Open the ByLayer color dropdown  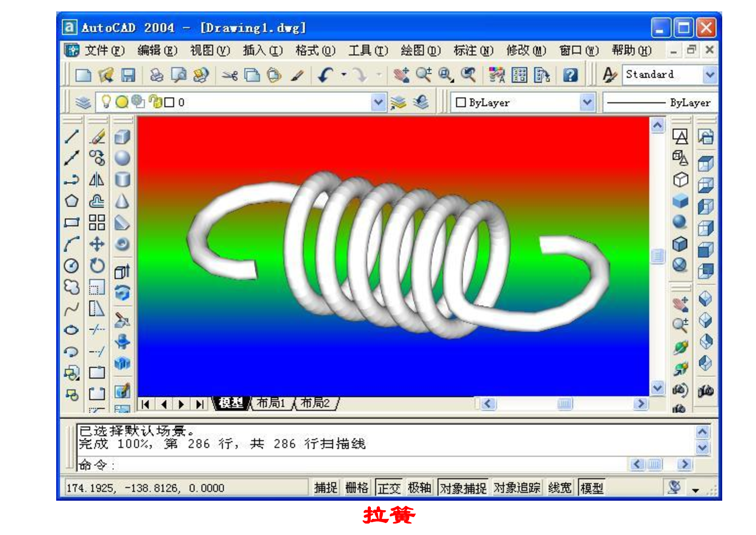tap(587, 102)
